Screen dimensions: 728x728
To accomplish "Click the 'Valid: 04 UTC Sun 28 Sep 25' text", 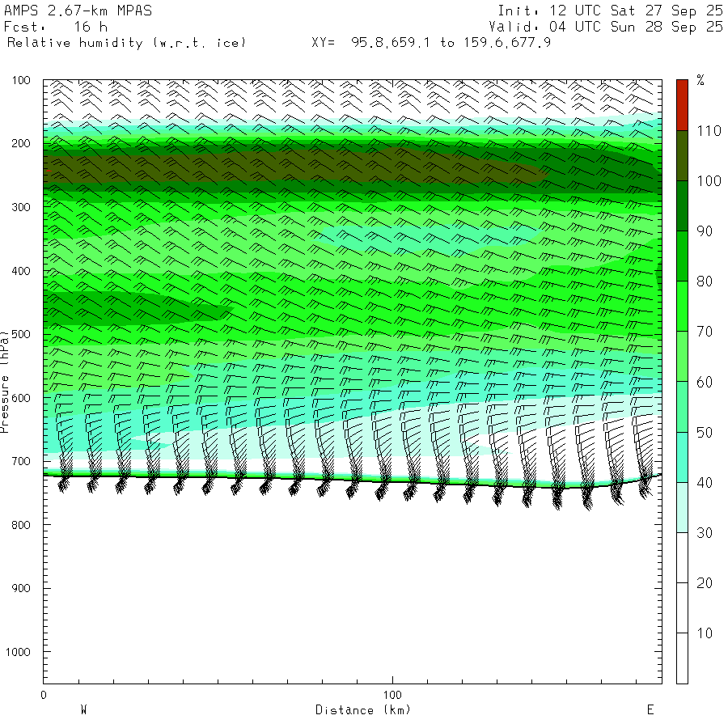I will click(x=606, y=27).
